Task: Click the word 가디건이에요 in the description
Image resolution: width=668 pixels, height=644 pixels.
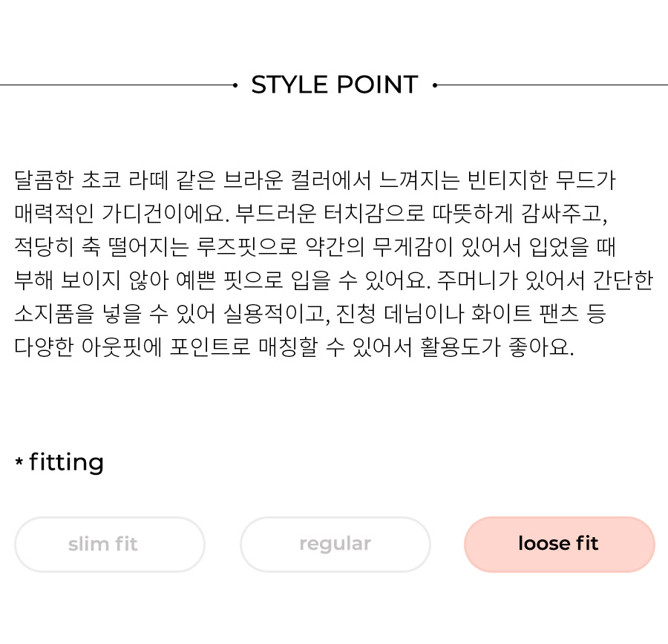Action: coord(166,214)
